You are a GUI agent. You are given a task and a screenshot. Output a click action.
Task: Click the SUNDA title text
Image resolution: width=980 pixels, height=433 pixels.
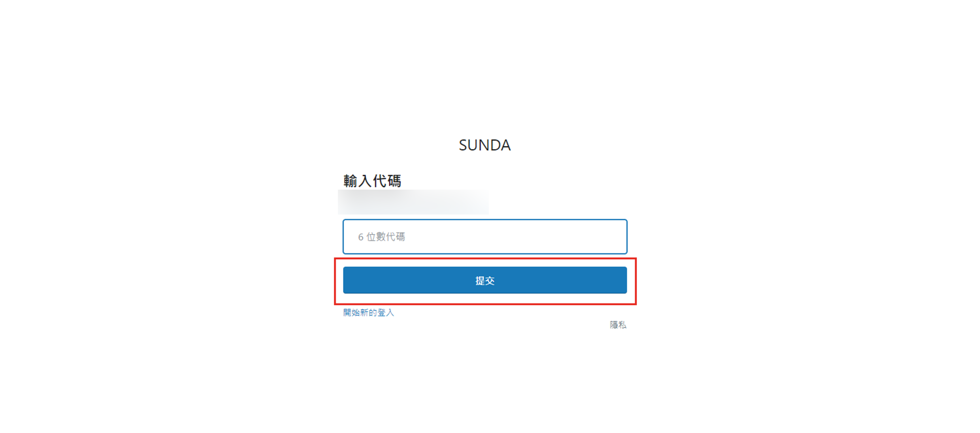(484, 145)
